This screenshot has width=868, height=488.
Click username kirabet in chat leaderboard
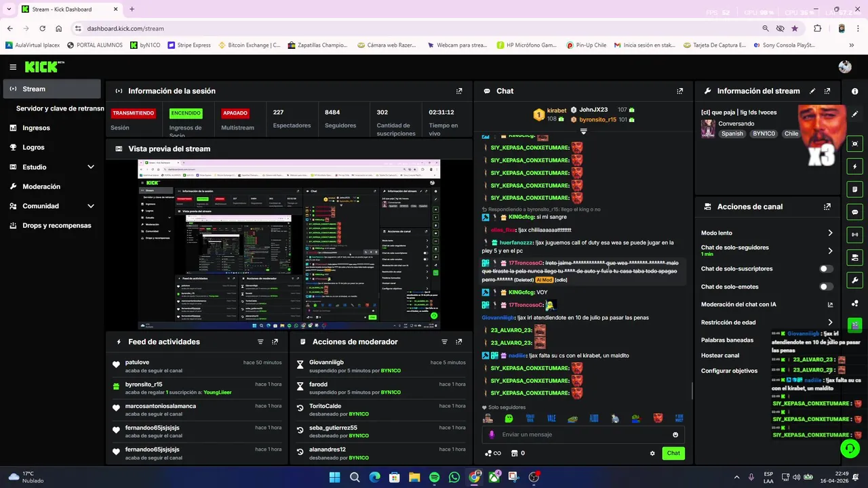point(556,110)
